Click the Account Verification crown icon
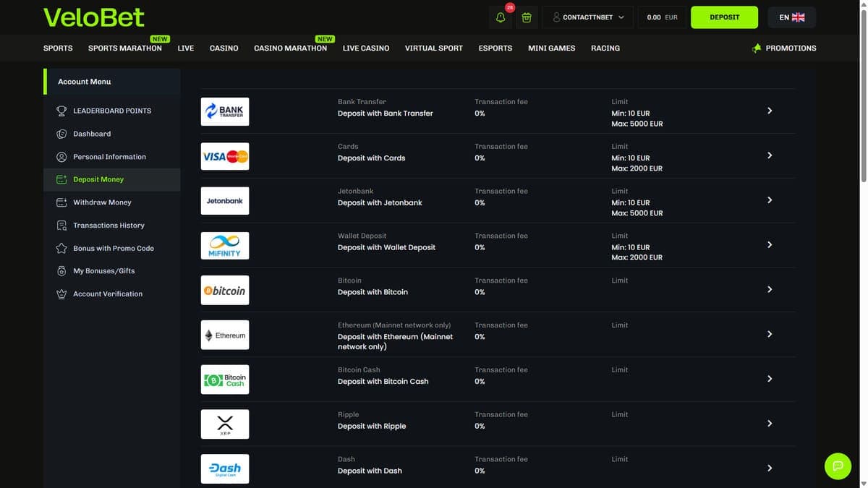 click(61, 294)
